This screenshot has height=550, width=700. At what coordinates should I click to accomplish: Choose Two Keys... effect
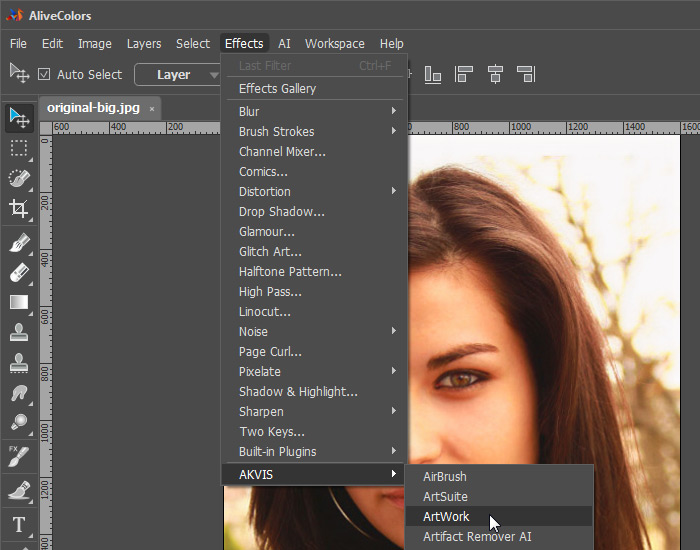[x=315, y=432]
